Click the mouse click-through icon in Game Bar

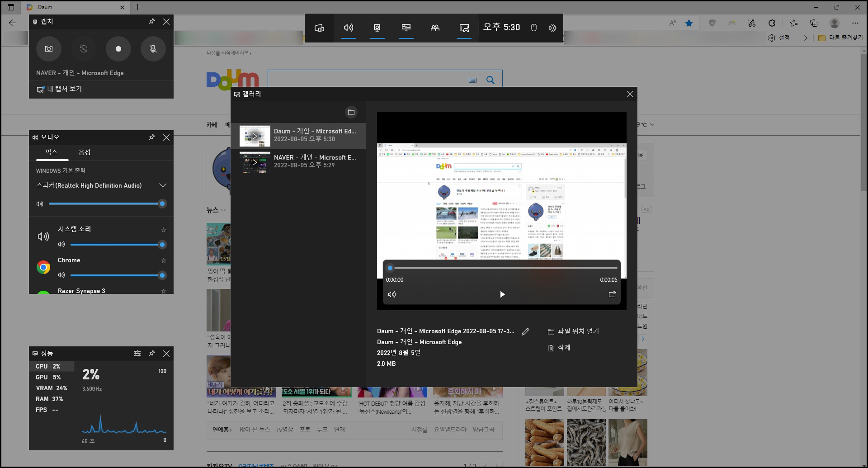533,28
